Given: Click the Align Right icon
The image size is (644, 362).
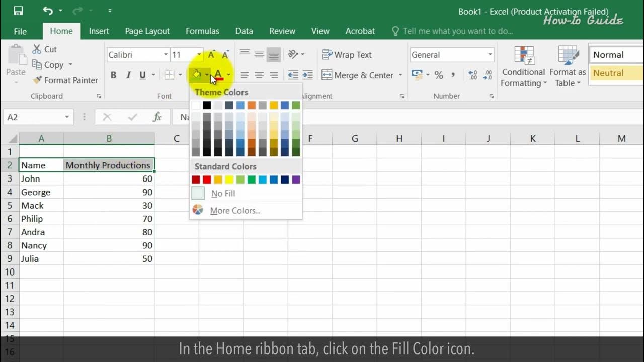Looking at the screenshot, I should tap(274, 75).
